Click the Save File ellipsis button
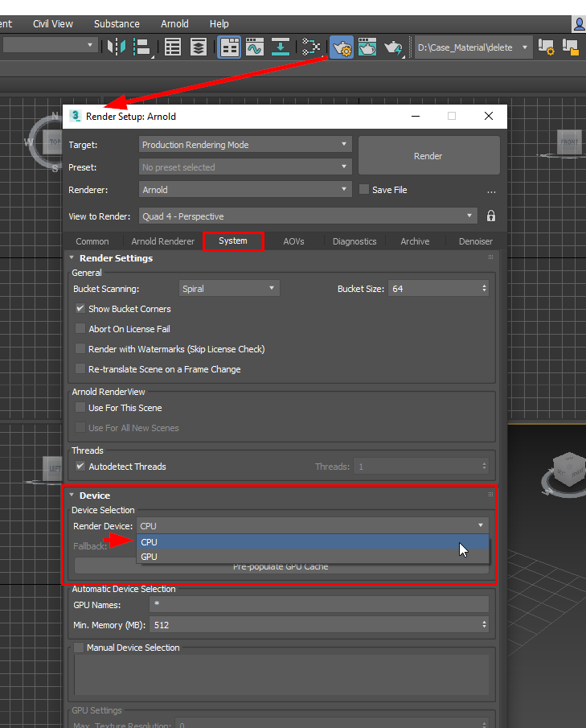The height and width of the screenshot is (728, 586). pos(491,191)
